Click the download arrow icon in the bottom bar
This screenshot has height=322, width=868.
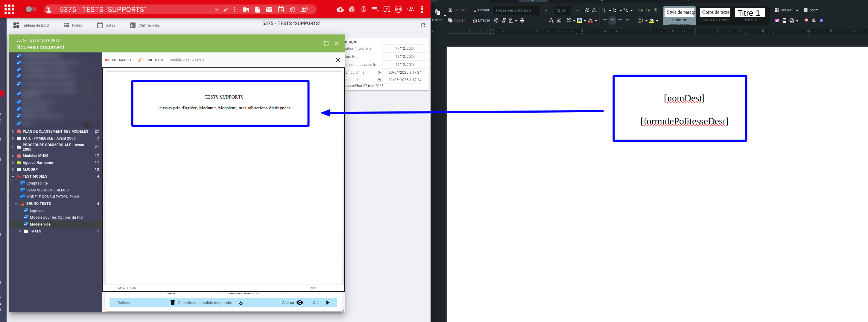[x=241, y=303]
